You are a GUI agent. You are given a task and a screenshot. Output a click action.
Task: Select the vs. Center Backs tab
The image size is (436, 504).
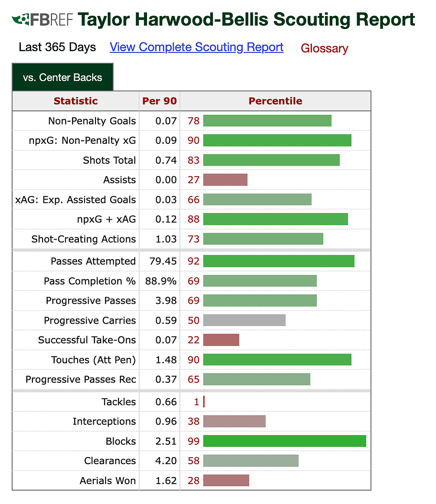(63, 77)
